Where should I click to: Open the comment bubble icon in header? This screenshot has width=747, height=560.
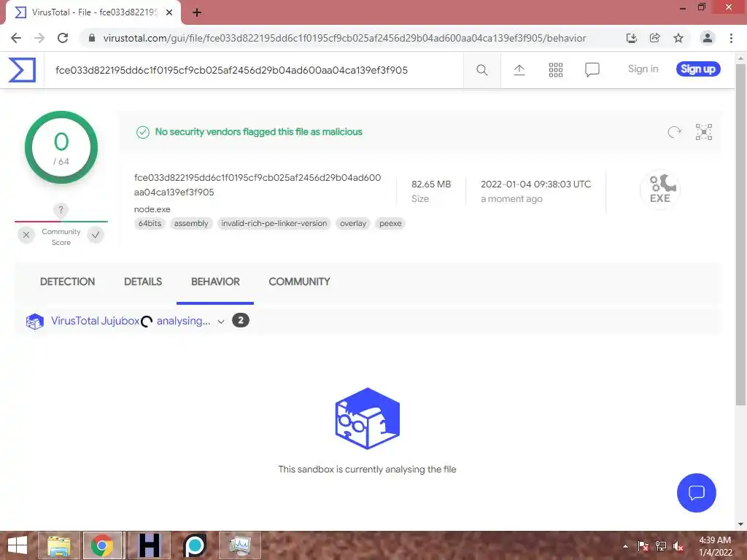point(592,70)
